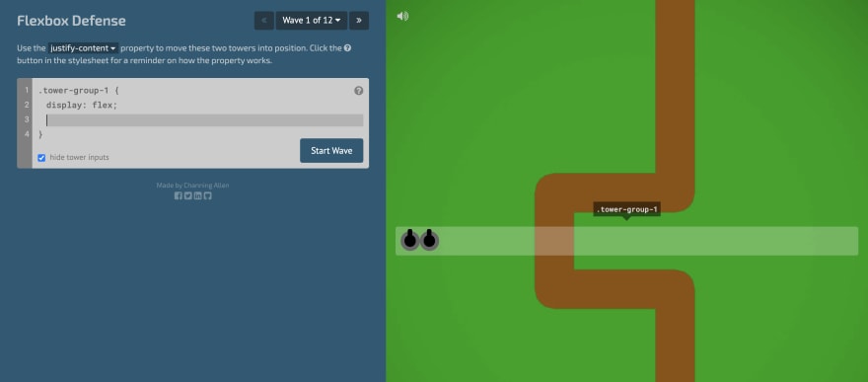
Task: Skip to the next wave with the right arrows
Action: [359, 21]
